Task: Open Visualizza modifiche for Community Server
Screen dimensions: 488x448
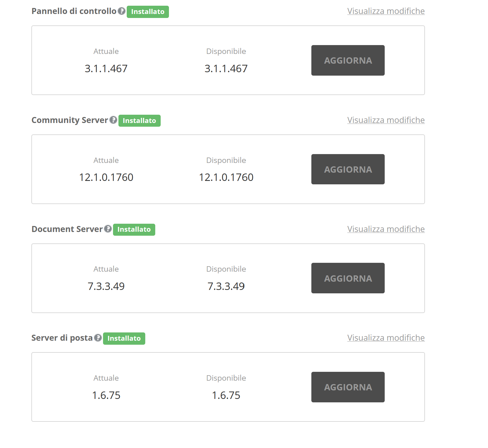Action: click(x=386, y=120)
